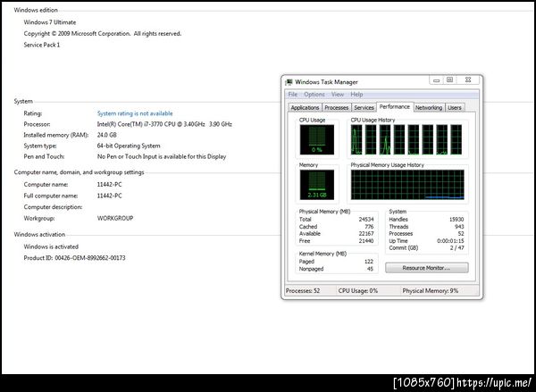Click the Threads value 943
This screenshot has width=536, height=392.
coord(459,227)
